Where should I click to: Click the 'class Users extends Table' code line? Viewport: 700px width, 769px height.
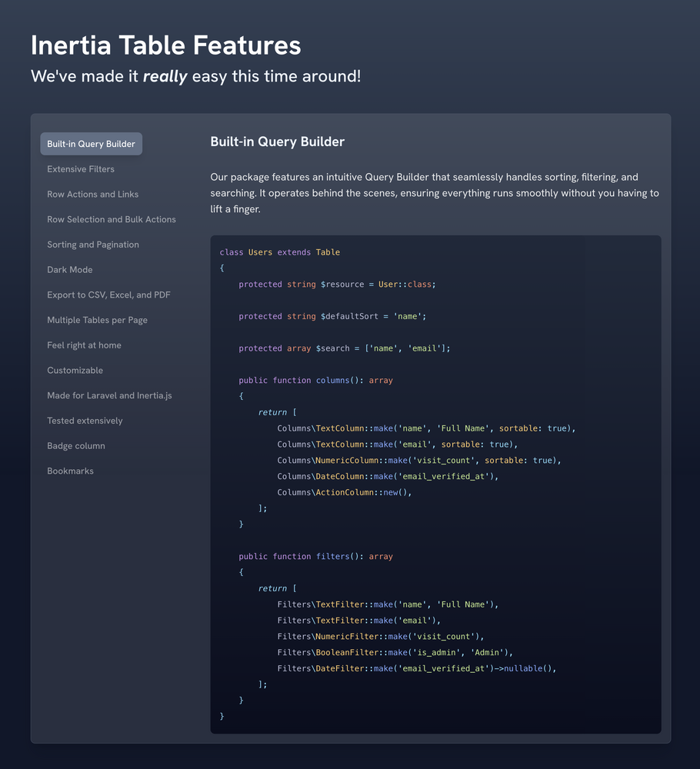279,252
